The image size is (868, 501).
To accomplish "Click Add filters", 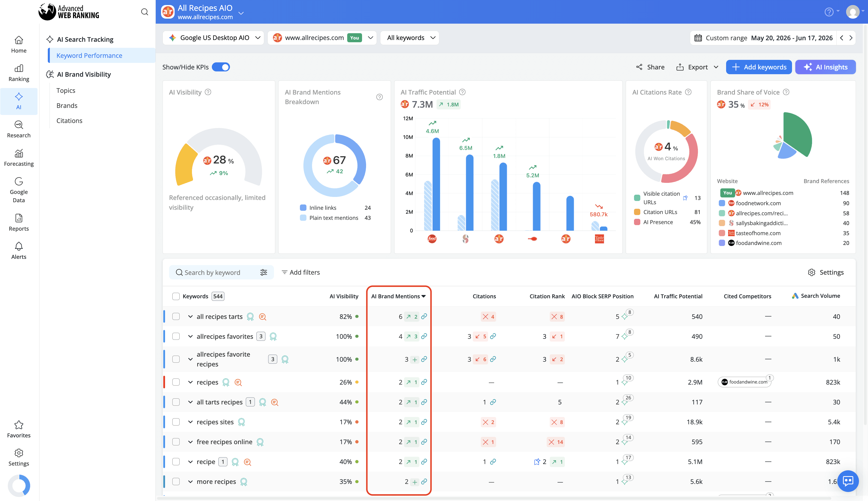I will [x=300, y=272].
